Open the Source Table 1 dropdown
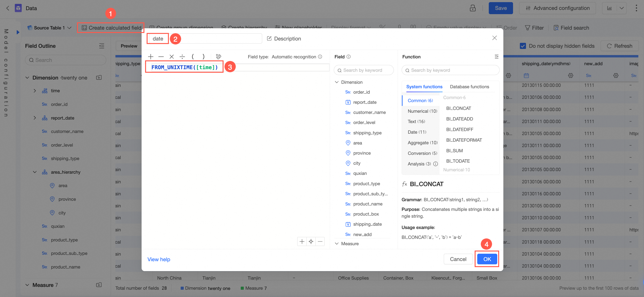The image size is (644, 297). (x=69, y=28)
